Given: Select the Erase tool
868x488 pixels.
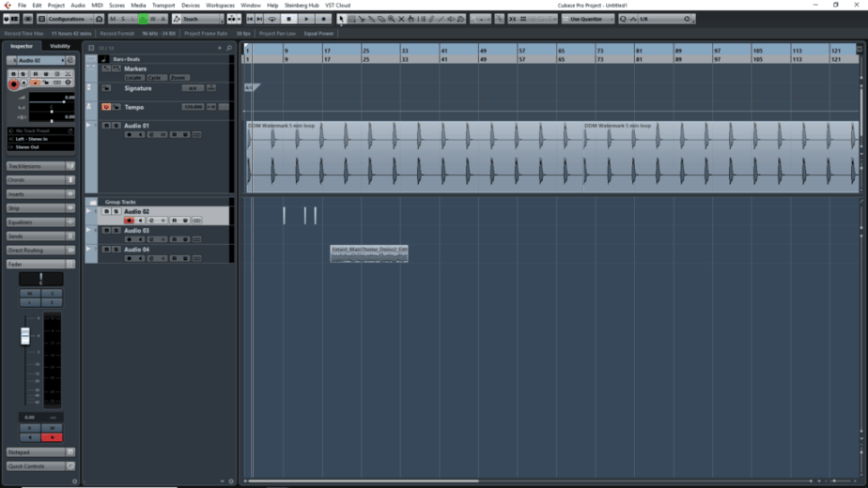Looking at the screenshot, I should point(381,19).
